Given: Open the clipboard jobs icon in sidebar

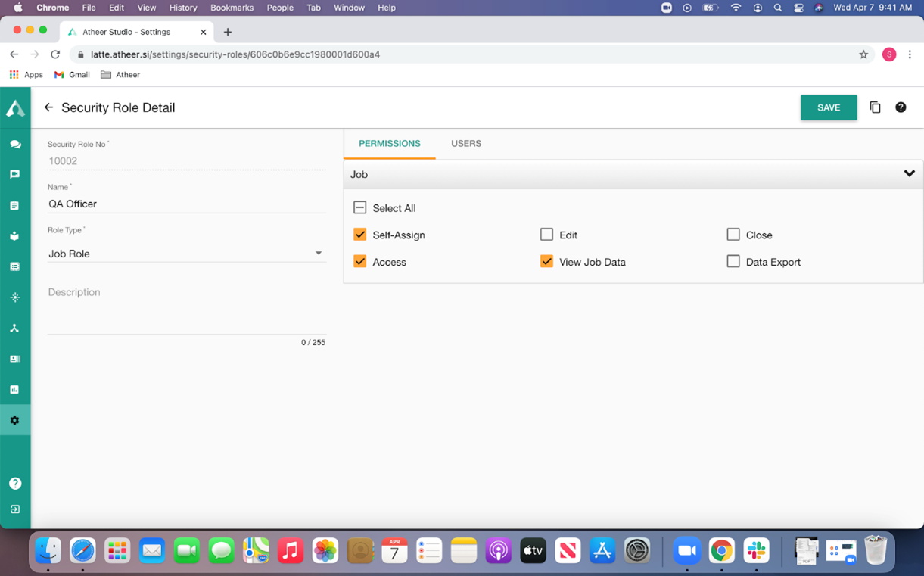Looking at the screenshot, I should pos(15,205).
